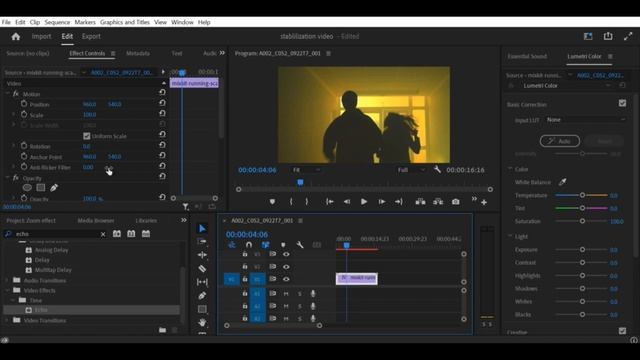Mute audio track A1
The height and width of the screenshot is (360, 640).
point(286,293)
